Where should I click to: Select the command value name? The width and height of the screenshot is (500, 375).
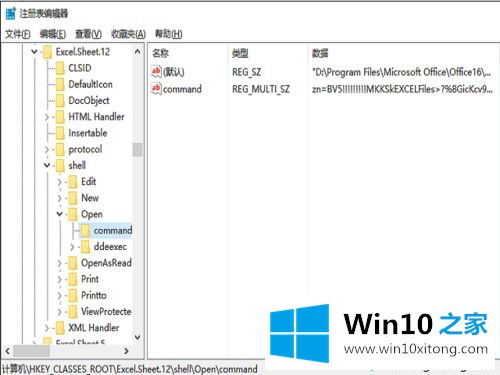click(x=182, y=89)
